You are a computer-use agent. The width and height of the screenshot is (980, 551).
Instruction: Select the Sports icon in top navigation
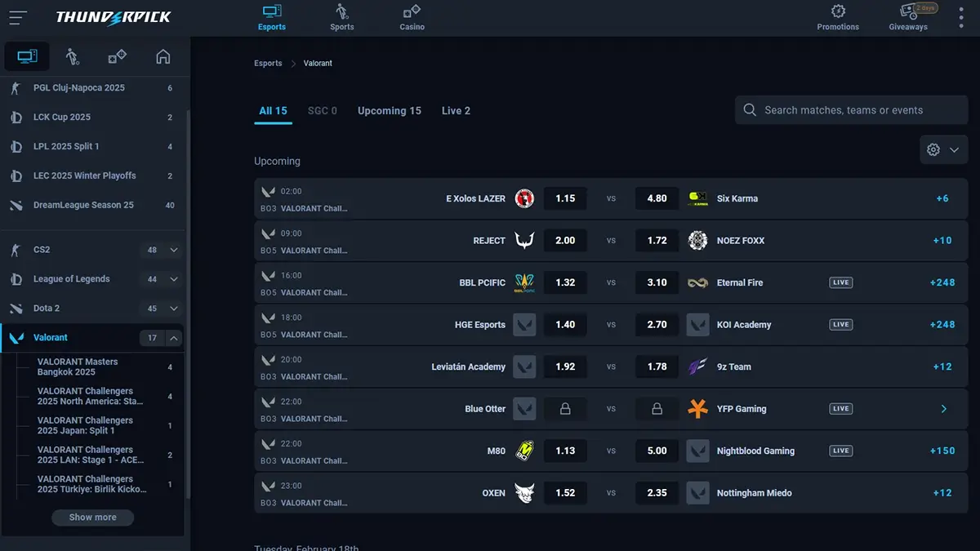point(341,15)
